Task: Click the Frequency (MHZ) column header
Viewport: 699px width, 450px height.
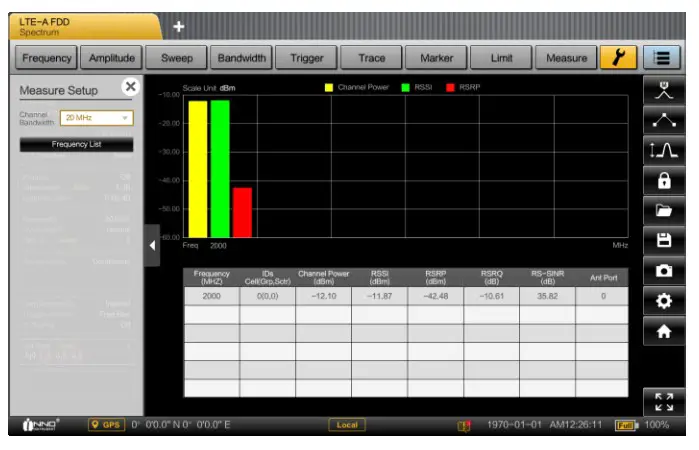Action: tap(212, 277)
